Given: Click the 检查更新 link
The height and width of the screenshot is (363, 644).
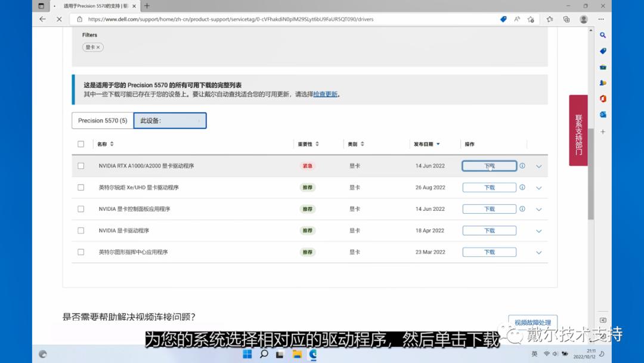Looking at the screenshot, I should coord(326,94).
